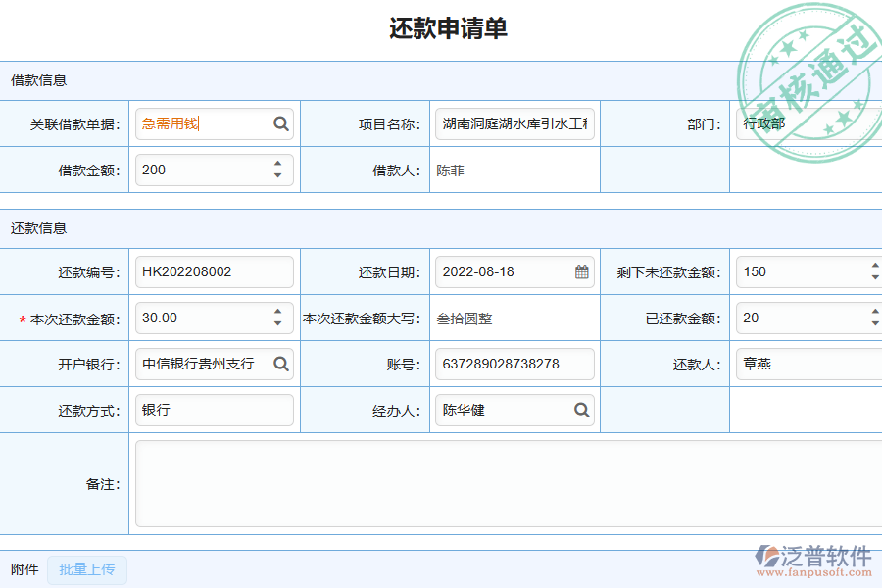The width and height of the screenshot is (882, 588).
Task: Open the calendar picker for 还款日期
Action: tap(582, 271)
